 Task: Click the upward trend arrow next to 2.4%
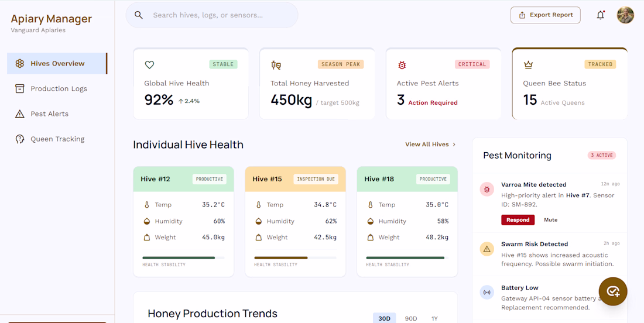point(181,101)
